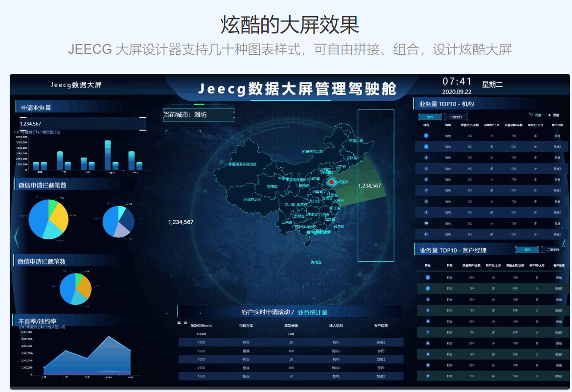Click the tallest oppo bar in the bar chart
Viewport: 572px width, 392px height.
pyautogui.click(x=108, y=155)
